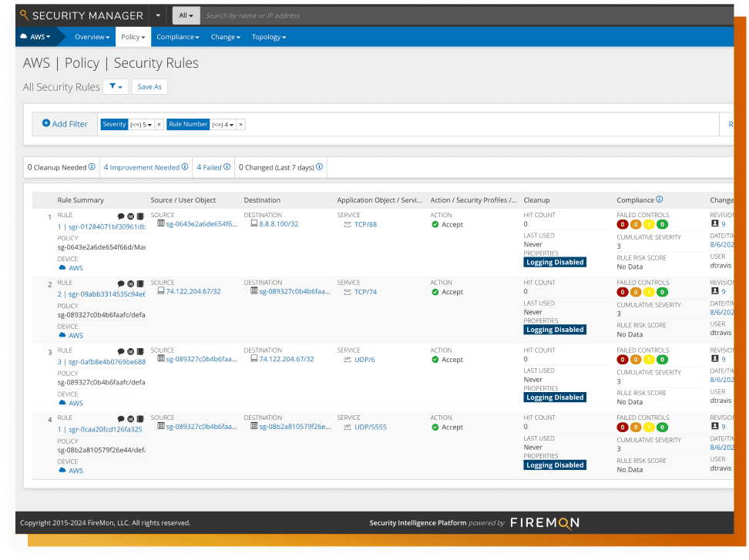Click the ID badge icon on rule 2
This screenshot has height=560, width=749.
pos(130,284)
